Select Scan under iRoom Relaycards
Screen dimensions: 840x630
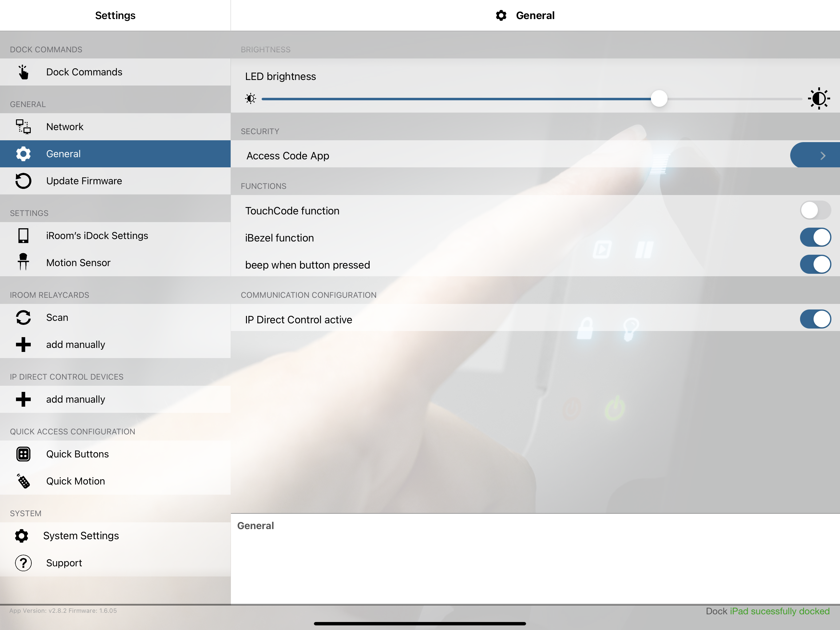point(115,318)
